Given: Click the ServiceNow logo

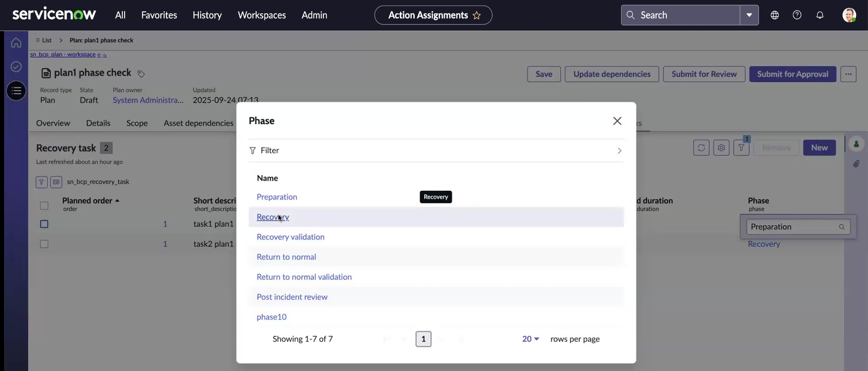Looking at the screenshot, I should click(x=54, y=14).
